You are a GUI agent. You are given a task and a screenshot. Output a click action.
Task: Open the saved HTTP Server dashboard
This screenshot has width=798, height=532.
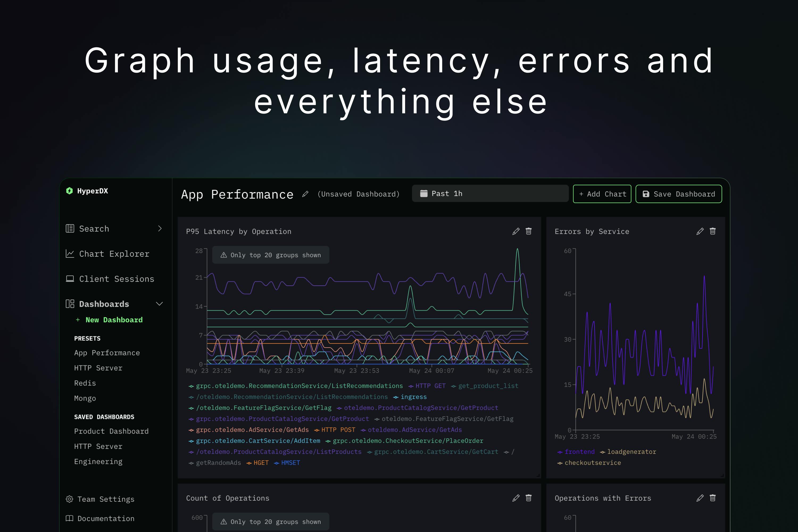coord(98,447)
